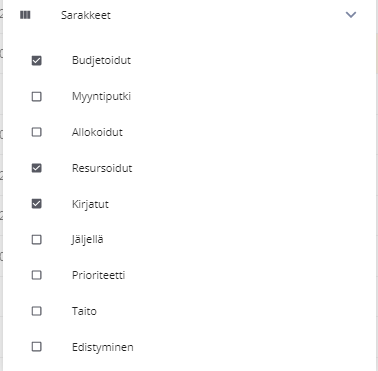Enable the Edistyminen checkbox

point(37,347)
